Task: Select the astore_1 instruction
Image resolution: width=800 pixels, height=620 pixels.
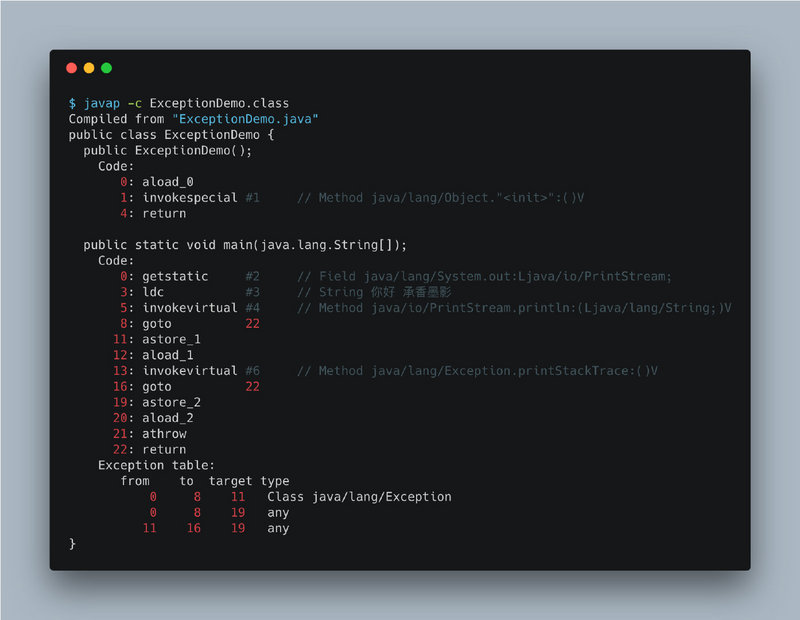Action: [171, 339]
